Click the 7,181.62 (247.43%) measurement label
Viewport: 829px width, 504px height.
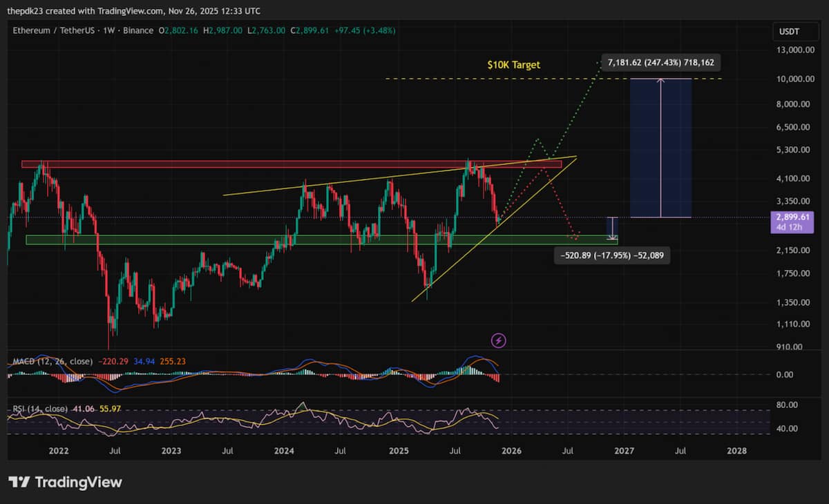click(661, 63)
